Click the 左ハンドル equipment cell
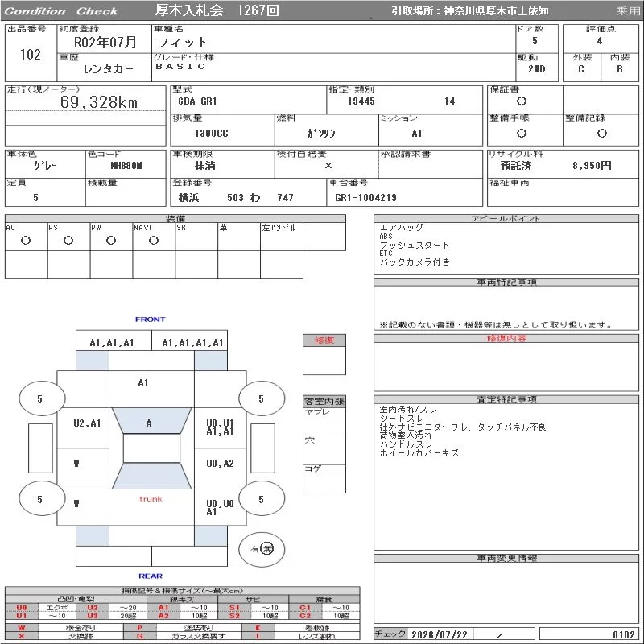644x644 pixels. coord(282,237)
